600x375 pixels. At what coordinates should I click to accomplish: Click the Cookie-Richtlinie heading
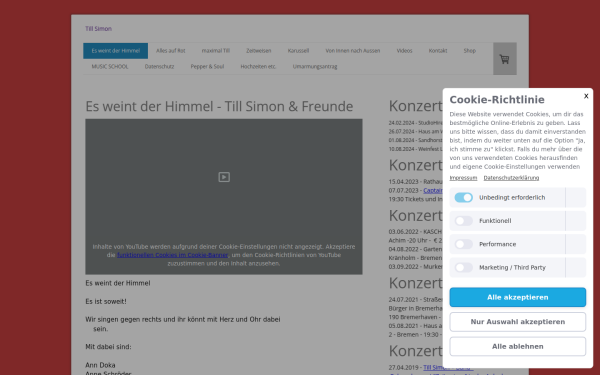(x=497, y=99)
